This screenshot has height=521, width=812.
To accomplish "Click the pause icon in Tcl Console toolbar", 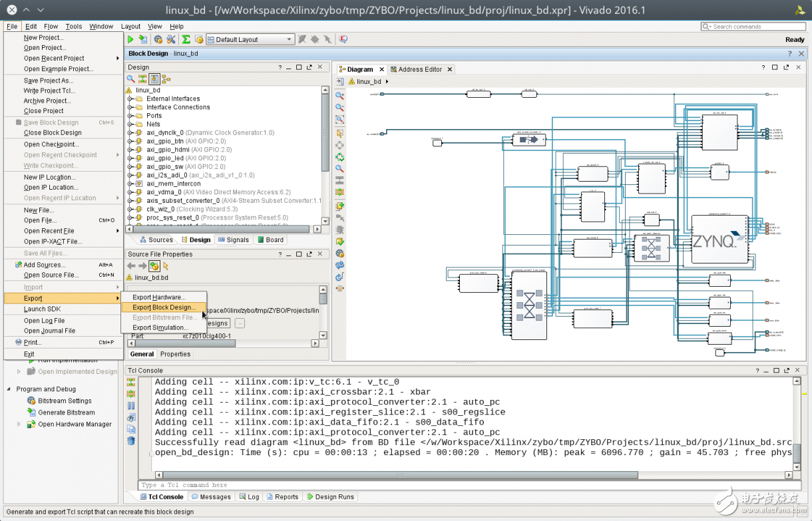I will (x=131, y=406).
